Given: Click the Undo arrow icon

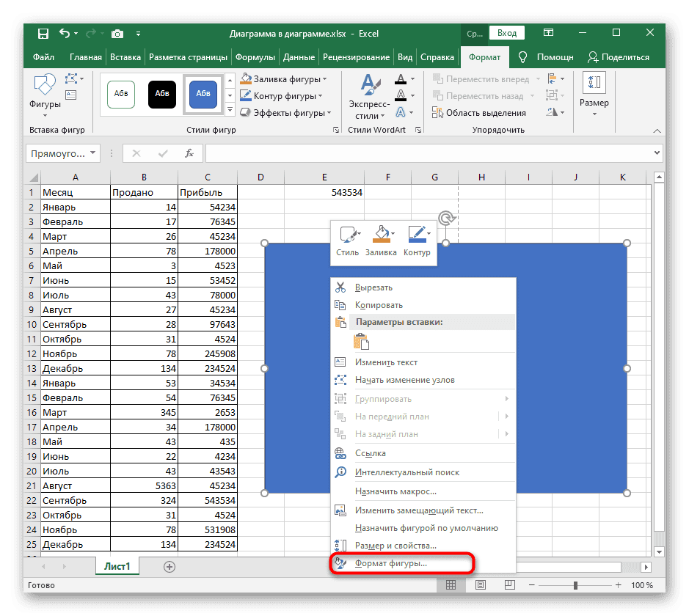Looking at the screenshot, I should click(x=65, y=33).
